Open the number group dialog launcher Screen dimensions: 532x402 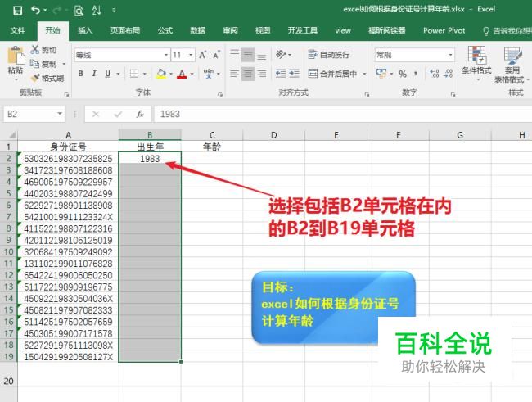point(453,94)
